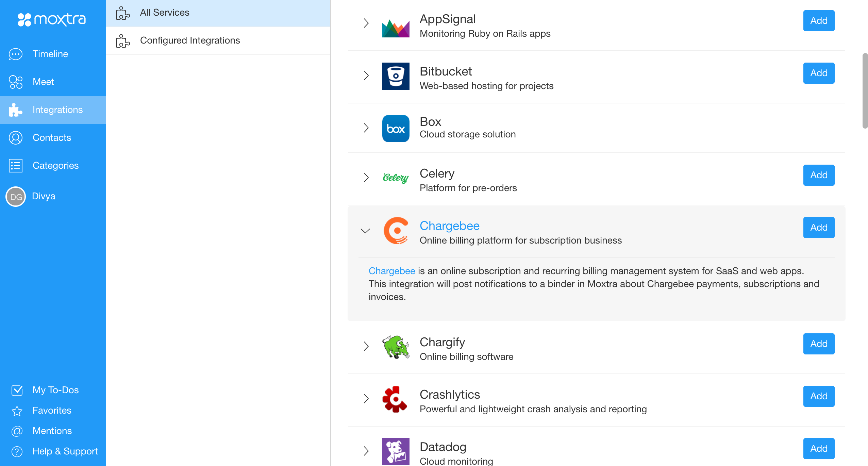Expand the Bitbucket service row
Screen dimensions: 868x466
coord(366,76)
